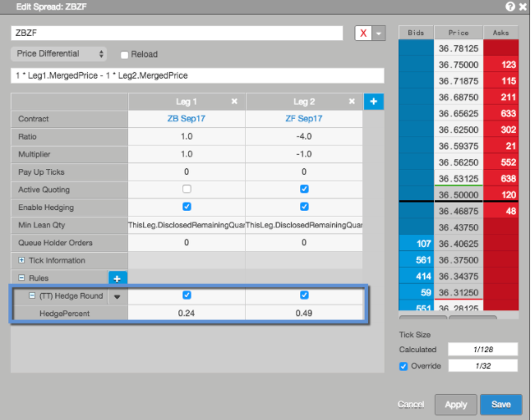Click price level 36.78125
This screenshot has height=420, width=531.
tap(458, 49)
